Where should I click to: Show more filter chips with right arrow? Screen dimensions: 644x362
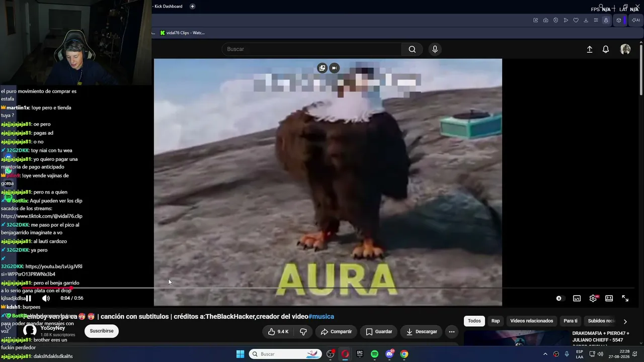[625, 321]
